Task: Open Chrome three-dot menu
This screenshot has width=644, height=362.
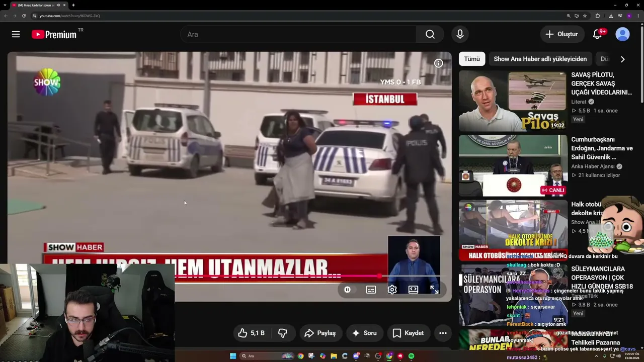Action: (638, 16)
